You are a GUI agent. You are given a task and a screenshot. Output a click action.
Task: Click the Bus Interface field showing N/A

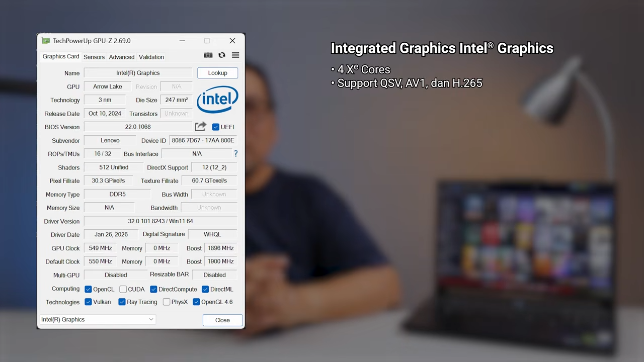pyautogui.click(x=197, y=154)
